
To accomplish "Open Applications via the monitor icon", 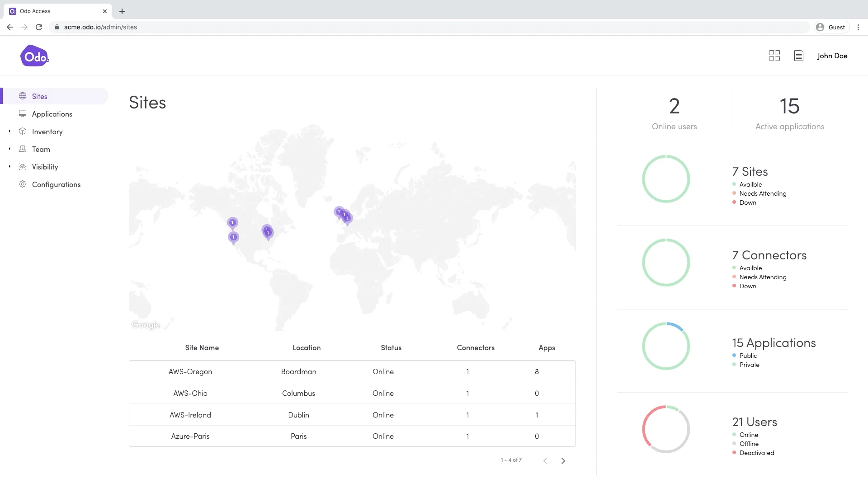I will click(x=23, y=113).
